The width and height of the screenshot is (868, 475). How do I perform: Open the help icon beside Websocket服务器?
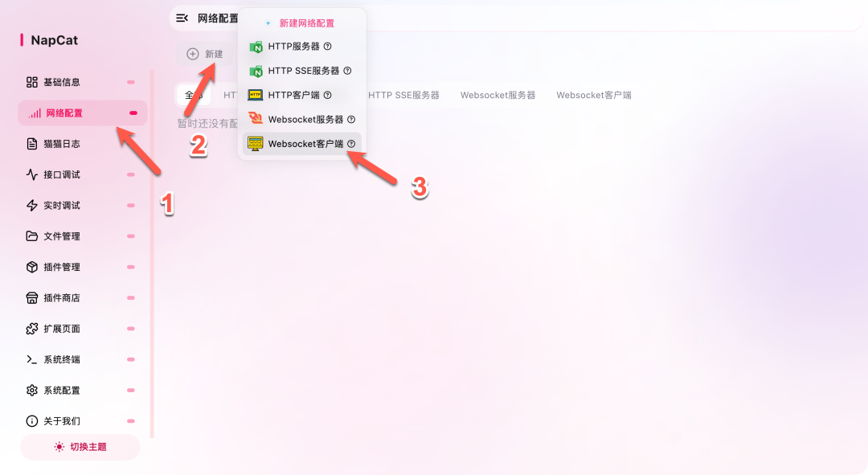351,120
